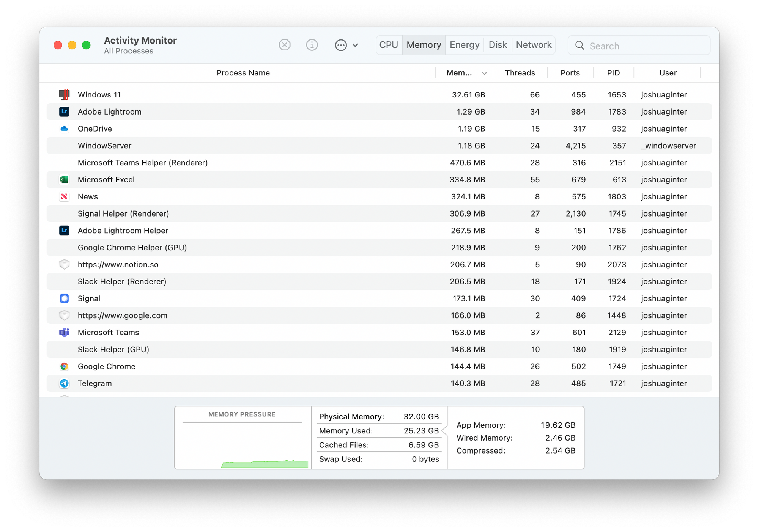Open the process info inspector icon
759x532 pixels.
click(x=312, y=45)
